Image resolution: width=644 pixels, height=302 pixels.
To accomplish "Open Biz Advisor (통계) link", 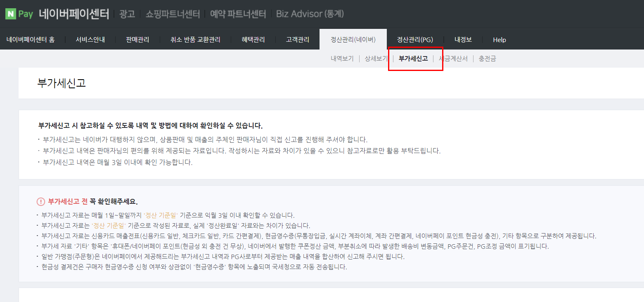I will [x=310, y=14].
